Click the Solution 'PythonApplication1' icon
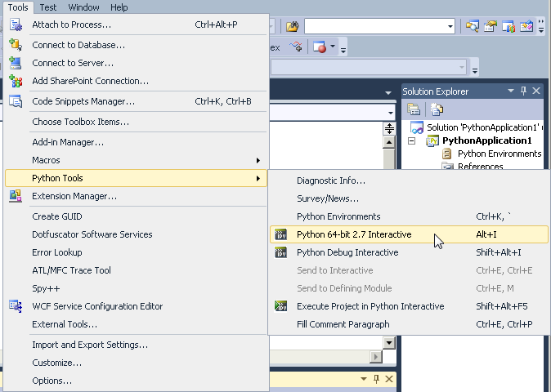 (x=417, y=127)
